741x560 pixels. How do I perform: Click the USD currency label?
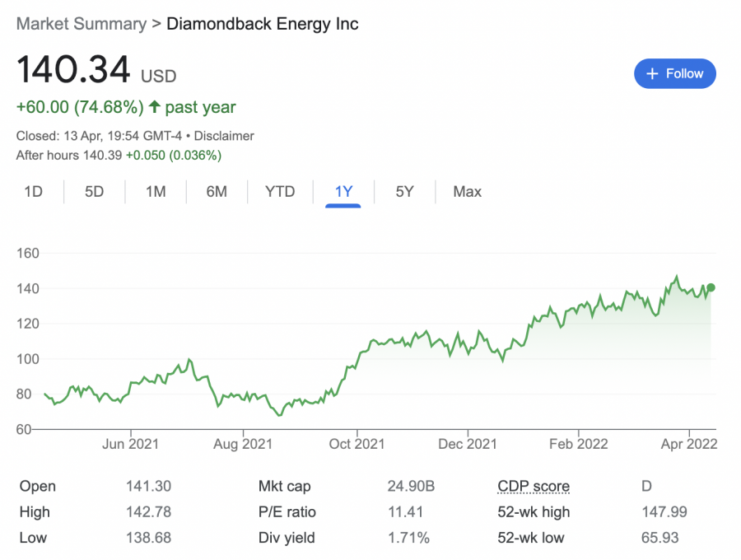[x=159, y=76]
